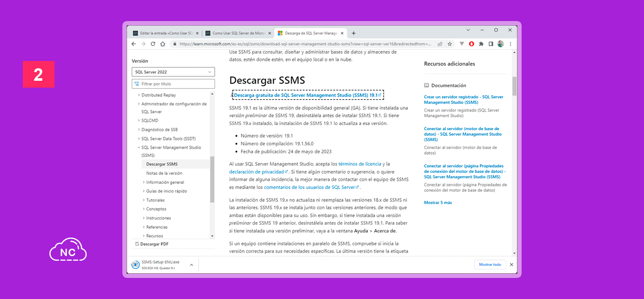Close the downloads bar
This screenshot has width=644, height=299.
[x=511, y=265]
